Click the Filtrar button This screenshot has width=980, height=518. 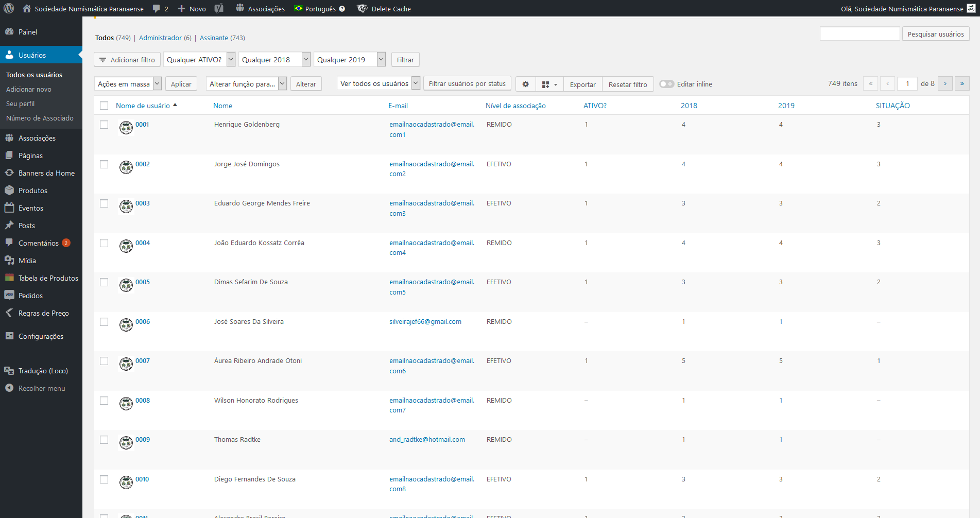(405, 60)
